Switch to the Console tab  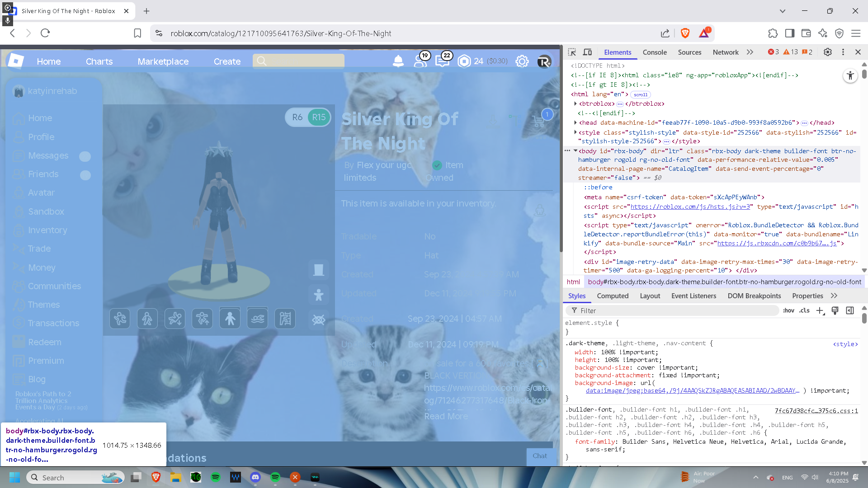pyautogui.click(x=654, y=52)
